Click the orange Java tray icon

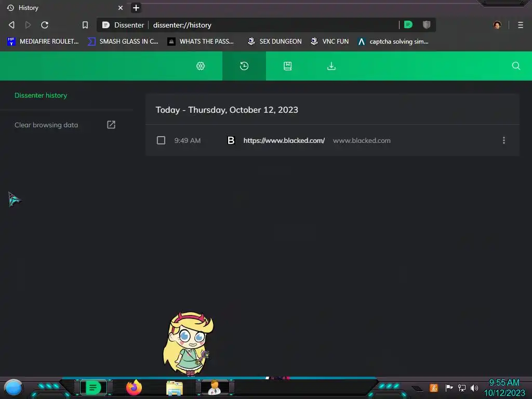[434, 388]
